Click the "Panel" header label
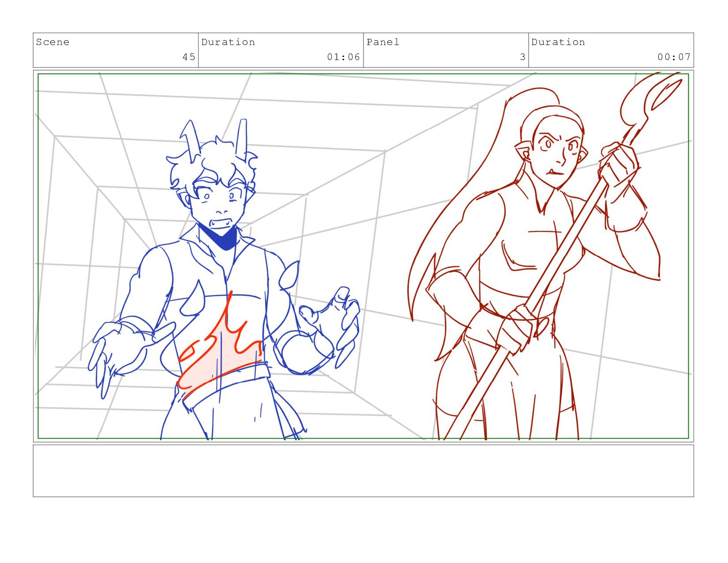Viewport: 728px width, 563px height. tap(383, 42)
